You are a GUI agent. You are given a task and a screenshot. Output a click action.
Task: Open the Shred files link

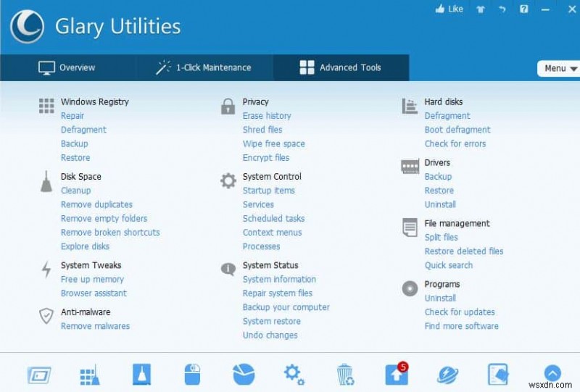click(x=262, y=130)
